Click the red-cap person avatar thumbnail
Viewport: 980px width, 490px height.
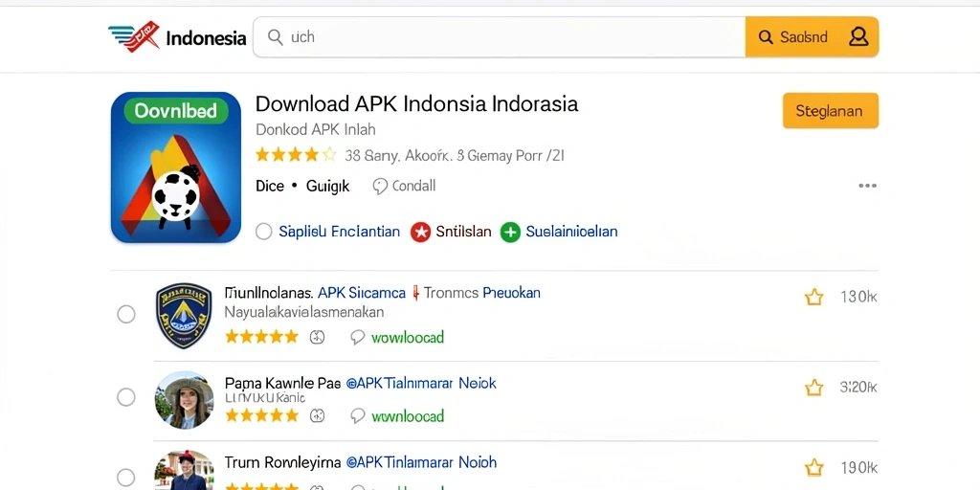tap(184, 470)
